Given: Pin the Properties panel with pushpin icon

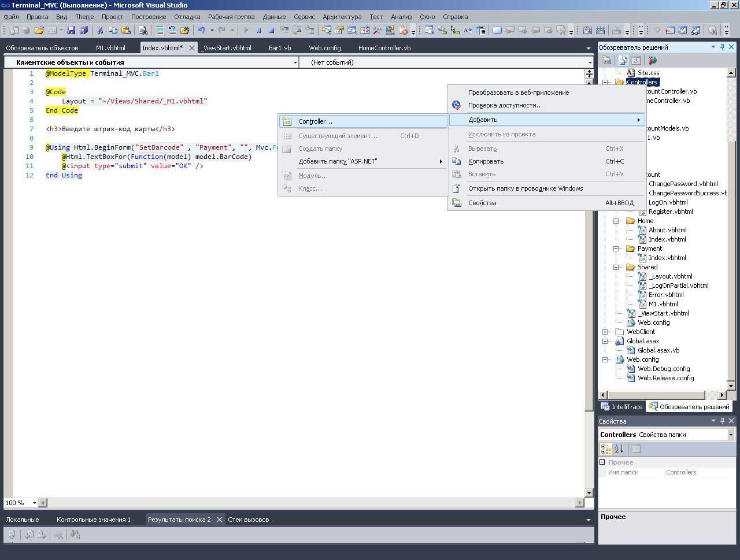Looking at the screenshot, I should point(722,421).
